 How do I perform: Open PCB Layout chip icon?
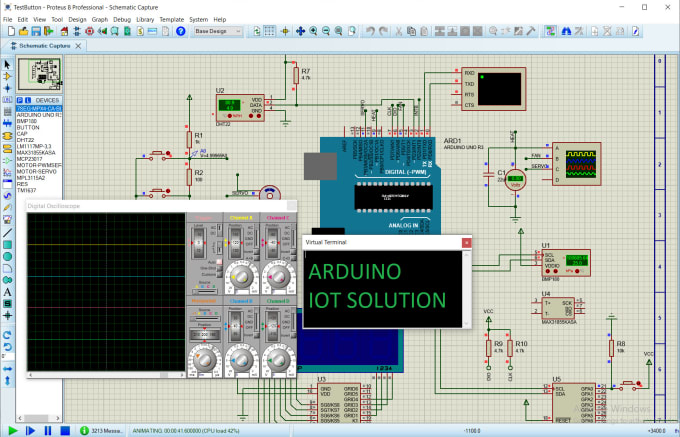click(90, 31)
